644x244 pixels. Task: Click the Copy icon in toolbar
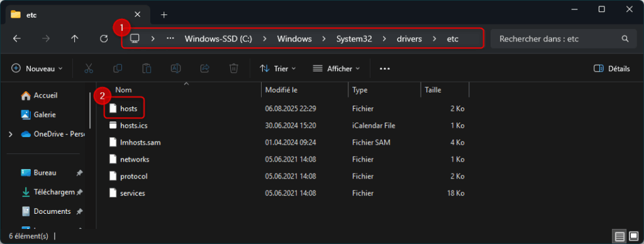pos(118,69)
